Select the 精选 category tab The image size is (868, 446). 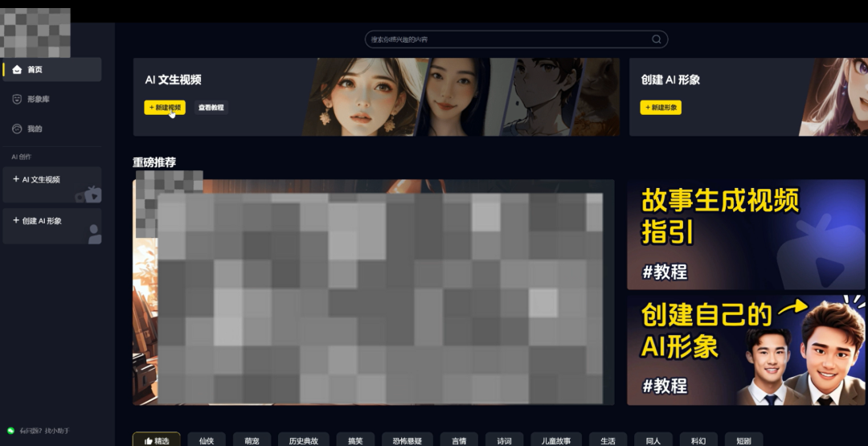click(156, 440)
